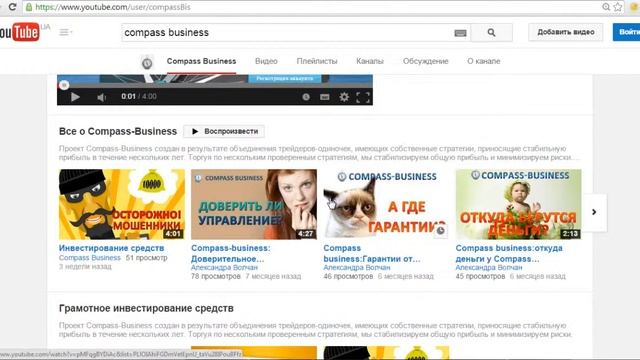Enter fullscreen in video player
The height and width of the screenshot is (360, 640).
click(363, 97)
